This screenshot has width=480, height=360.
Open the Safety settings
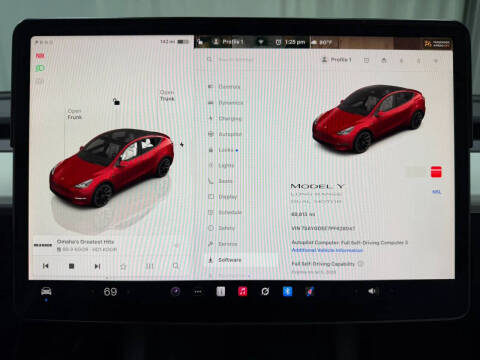click(x=222, y=228)
